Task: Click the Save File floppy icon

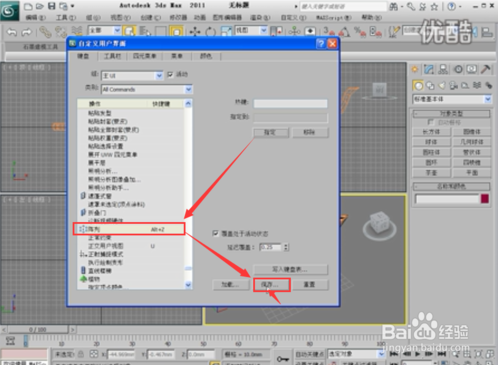Action: (x=51, y=6)
